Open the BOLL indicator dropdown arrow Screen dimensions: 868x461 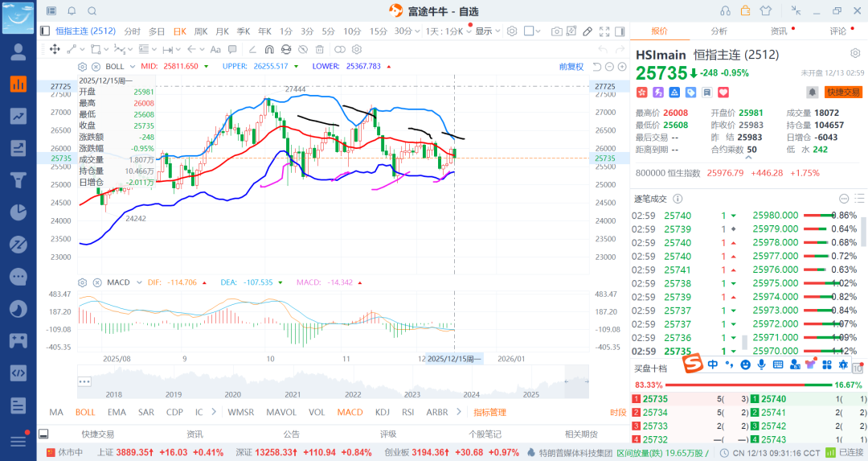coord(133,67)
